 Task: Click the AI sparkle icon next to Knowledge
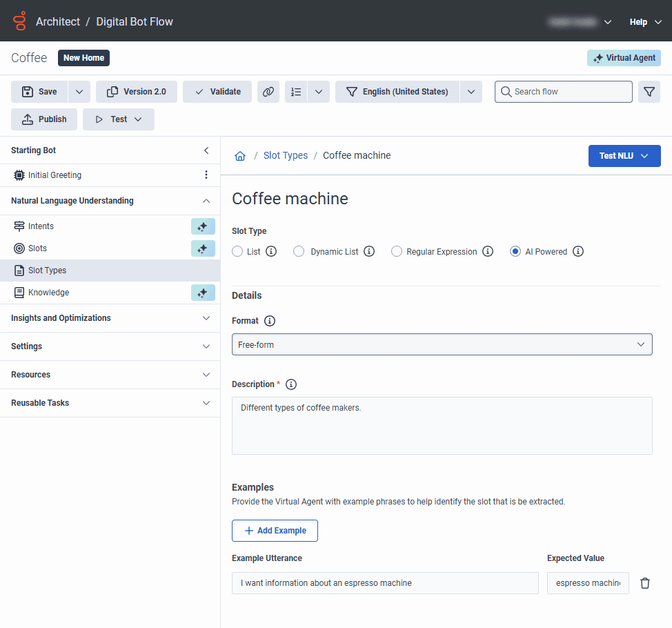coord(203,293)
